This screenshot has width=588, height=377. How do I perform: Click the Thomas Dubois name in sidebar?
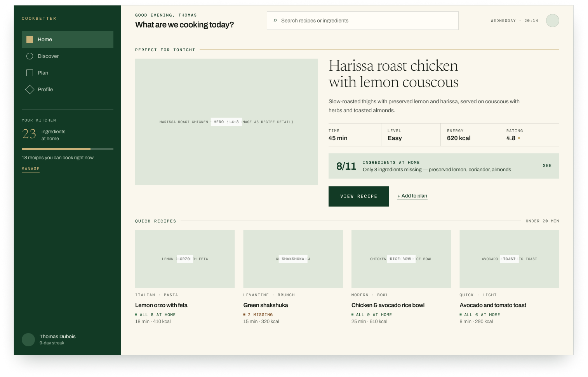(57, 337)
